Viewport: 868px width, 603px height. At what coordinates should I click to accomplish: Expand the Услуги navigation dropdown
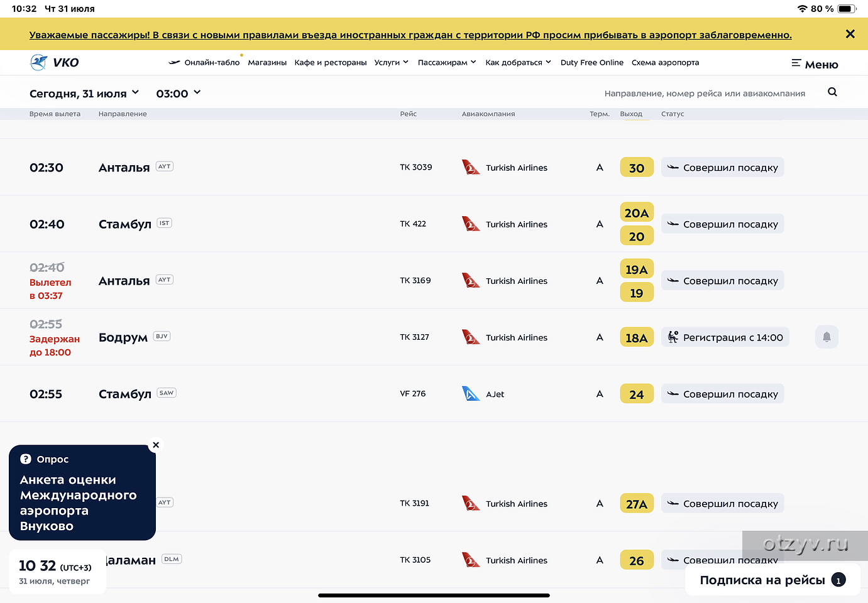click(x=392, y=62)
